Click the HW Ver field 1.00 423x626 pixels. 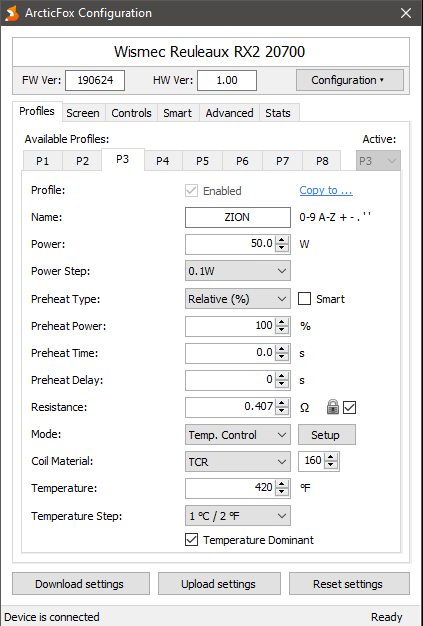pyautogui.click(x=227, y=80)
